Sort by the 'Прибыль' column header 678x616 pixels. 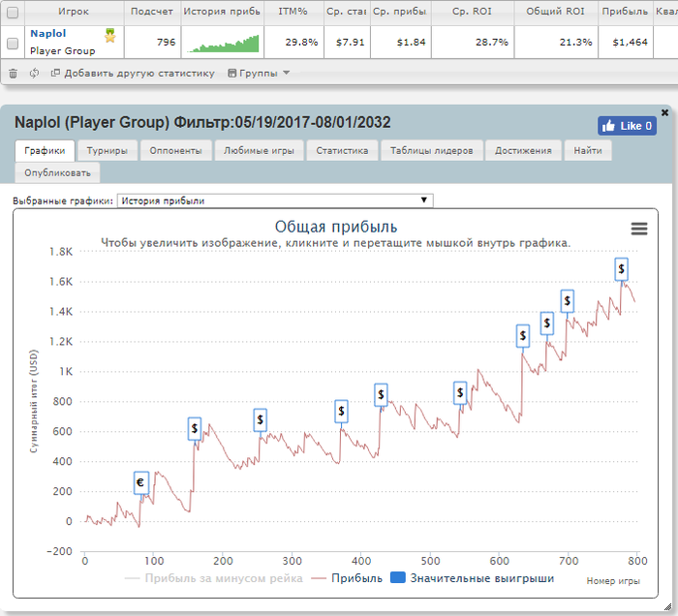[x=625, y=12]
